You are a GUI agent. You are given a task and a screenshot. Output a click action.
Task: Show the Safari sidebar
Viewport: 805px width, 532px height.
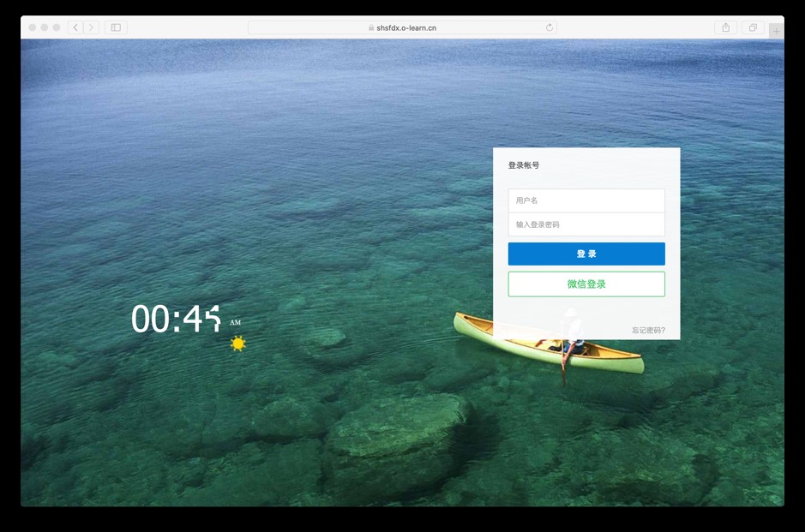point(116,27)
